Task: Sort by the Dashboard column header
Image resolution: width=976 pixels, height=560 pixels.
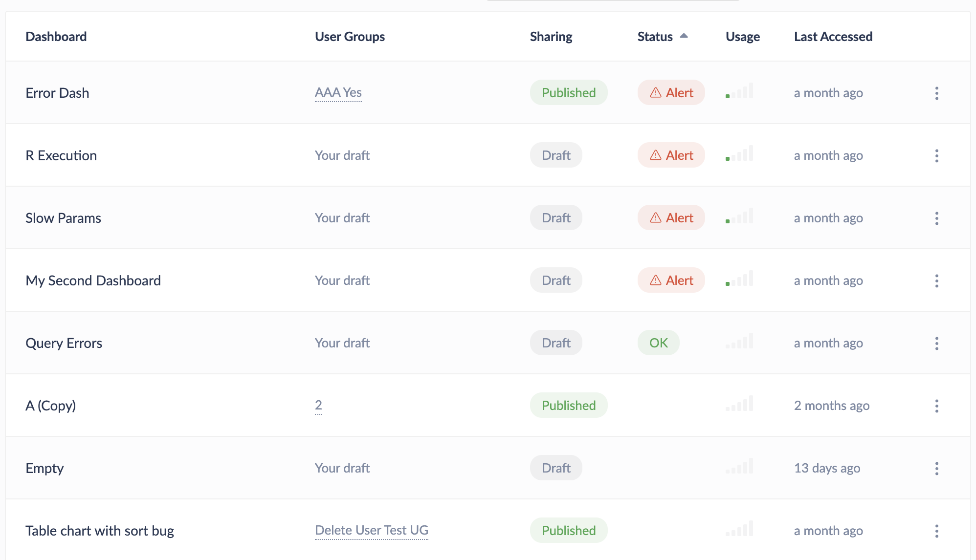Action: click(56, 37)
